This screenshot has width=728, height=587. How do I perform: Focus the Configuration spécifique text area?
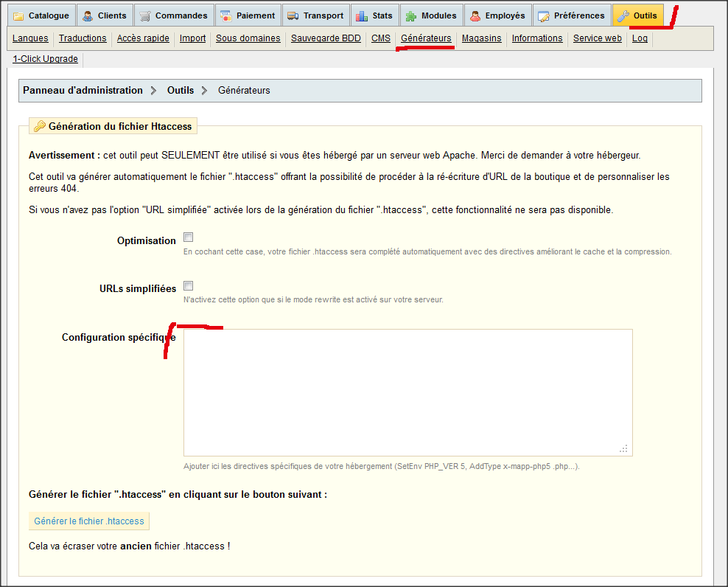coord(408,393)
